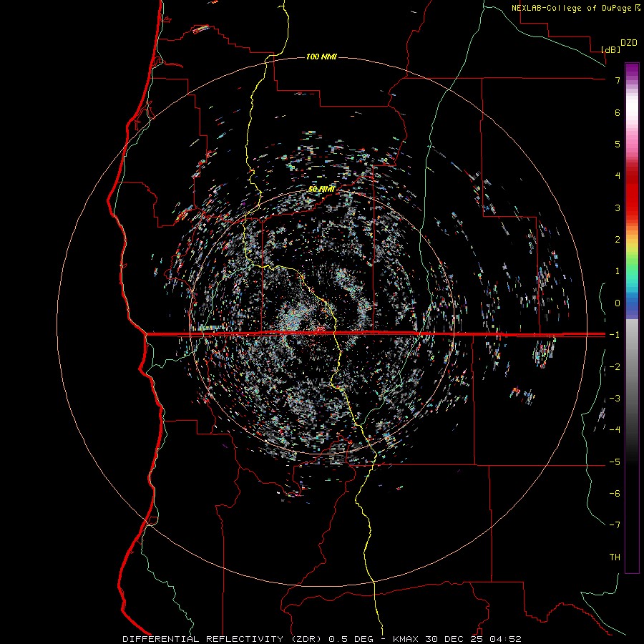Click the TH threshold label on scale
Image resolution: width=644 pixels, height=644 pixels.
click(615, 557)
